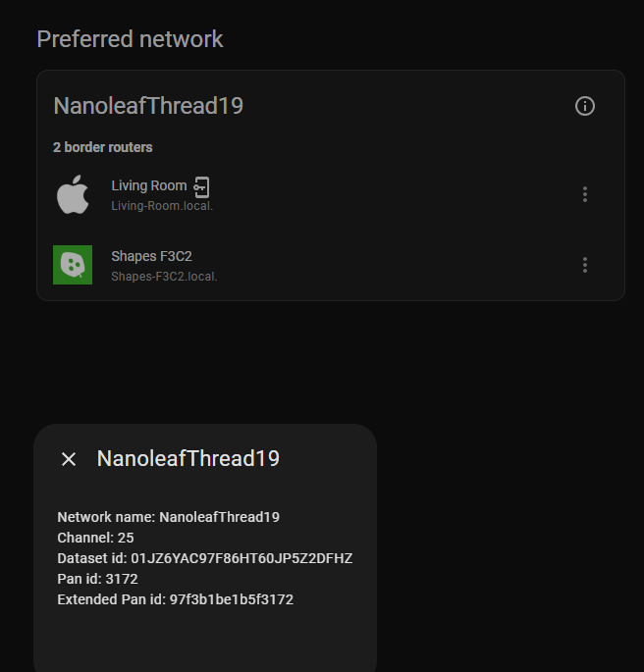Click the green Nanoleaf Shapes icon

pyautogui.click(x=73, y=265)
